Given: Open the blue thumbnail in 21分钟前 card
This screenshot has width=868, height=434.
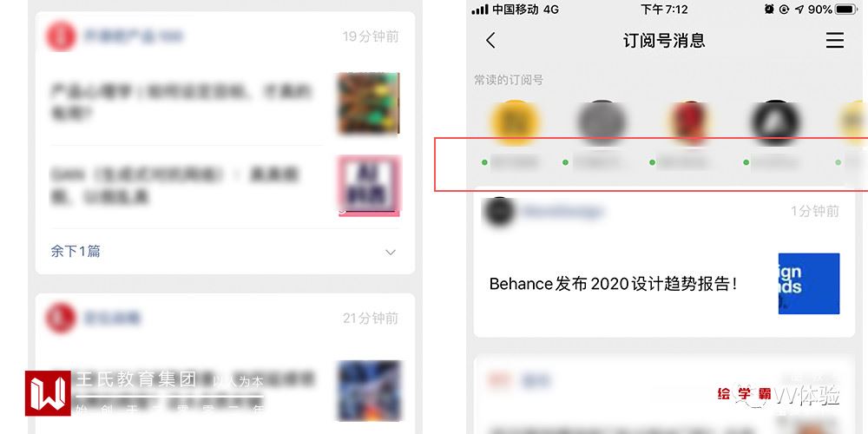Looking at the screenshot, I should (x=369, y=391).
